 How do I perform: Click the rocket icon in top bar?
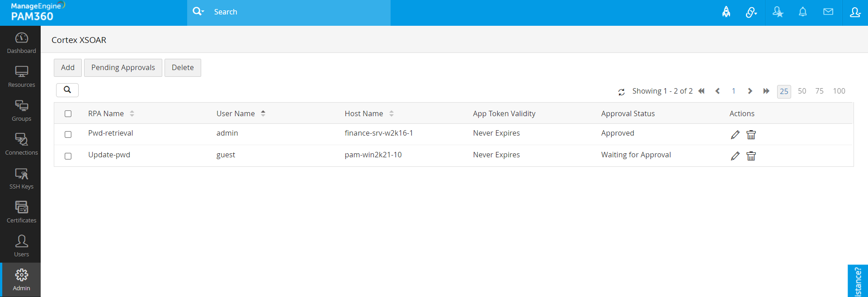coord(726,12)
